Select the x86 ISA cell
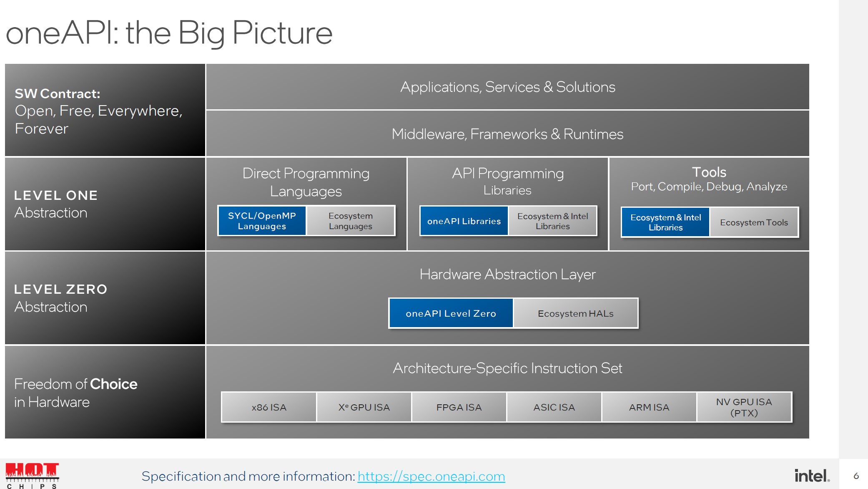This screenshot has height=489, width=868. 269,407
